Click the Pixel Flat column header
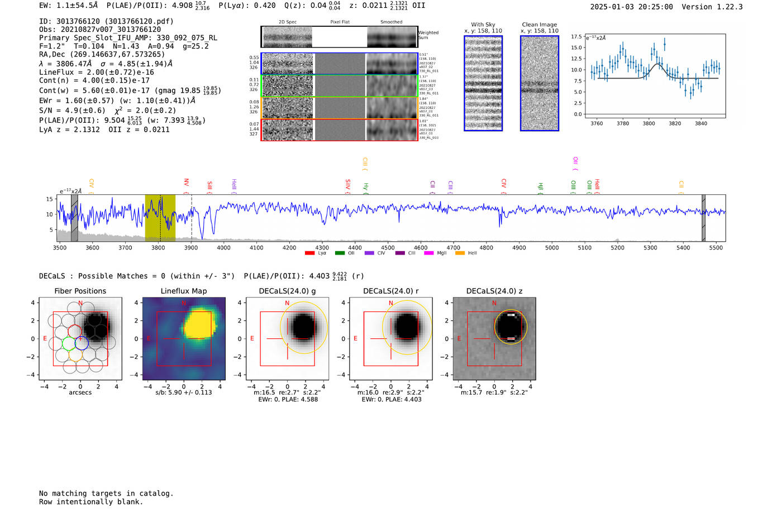 [340, 22]
